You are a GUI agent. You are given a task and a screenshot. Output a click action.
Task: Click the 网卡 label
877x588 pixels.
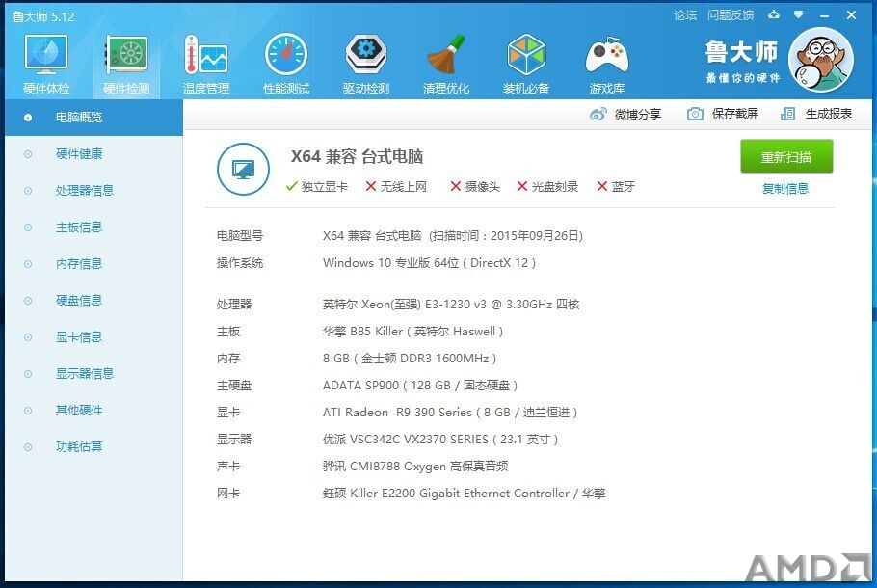(228, 494)
